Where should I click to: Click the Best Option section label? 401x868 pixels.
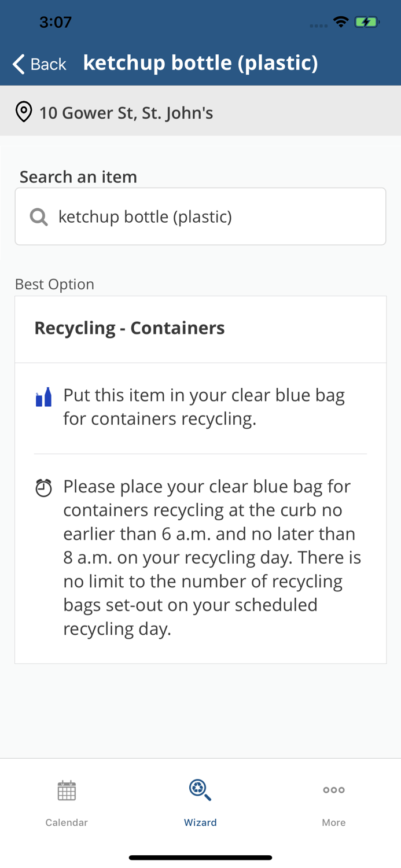coord(54,284)
